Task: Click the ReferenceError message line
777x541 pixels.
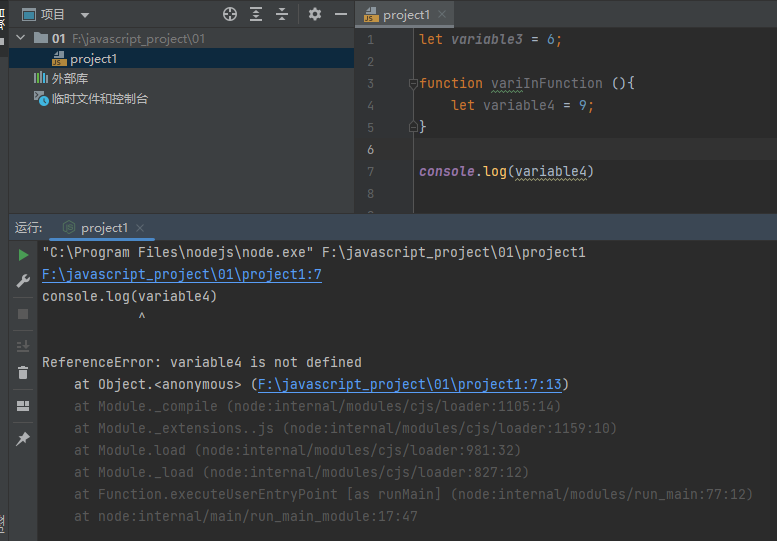Action: 202,362
